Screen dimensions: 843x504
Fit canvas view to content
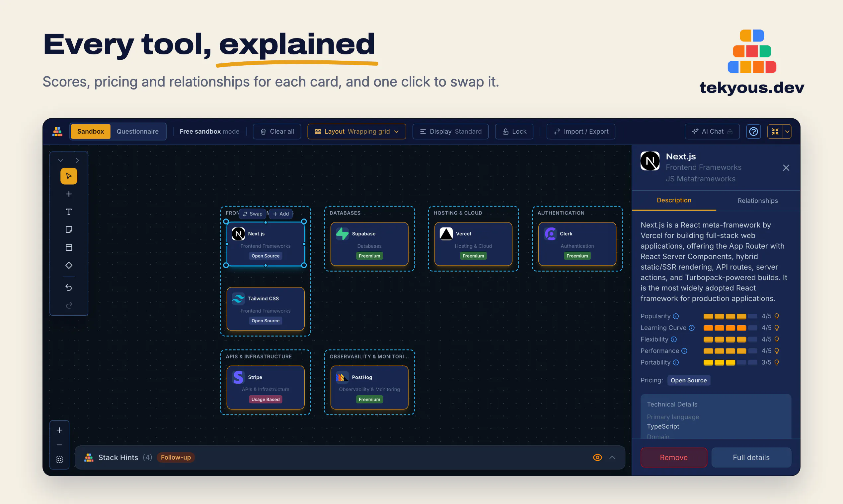[x=59, y=460]
